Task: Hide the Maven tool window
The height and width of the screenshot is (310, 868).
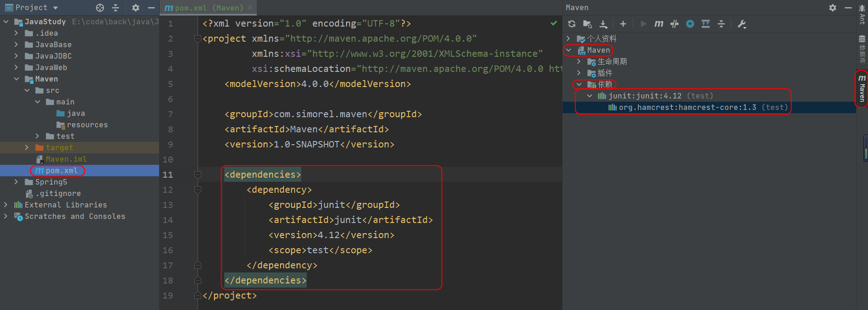Action: [x=848, y=8]
